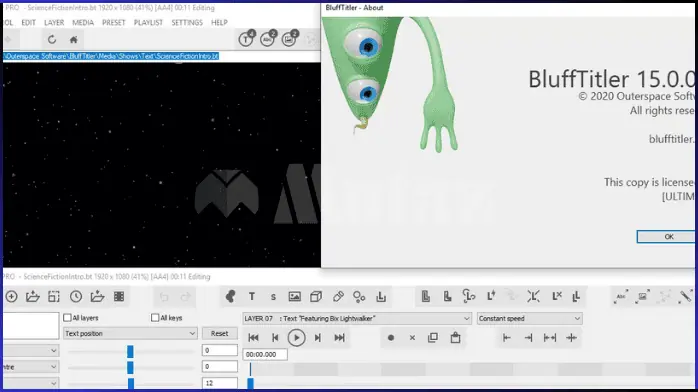Click the wand tool icon at far right
The height and width of the screenshot is (392, 698).
[686, 297]
